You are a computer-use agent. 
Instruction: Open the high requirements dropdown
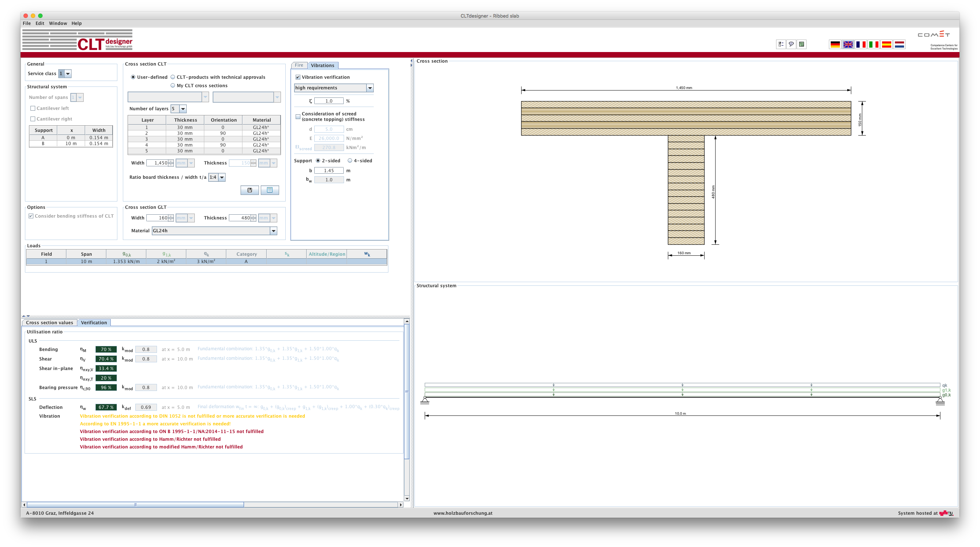369,88
